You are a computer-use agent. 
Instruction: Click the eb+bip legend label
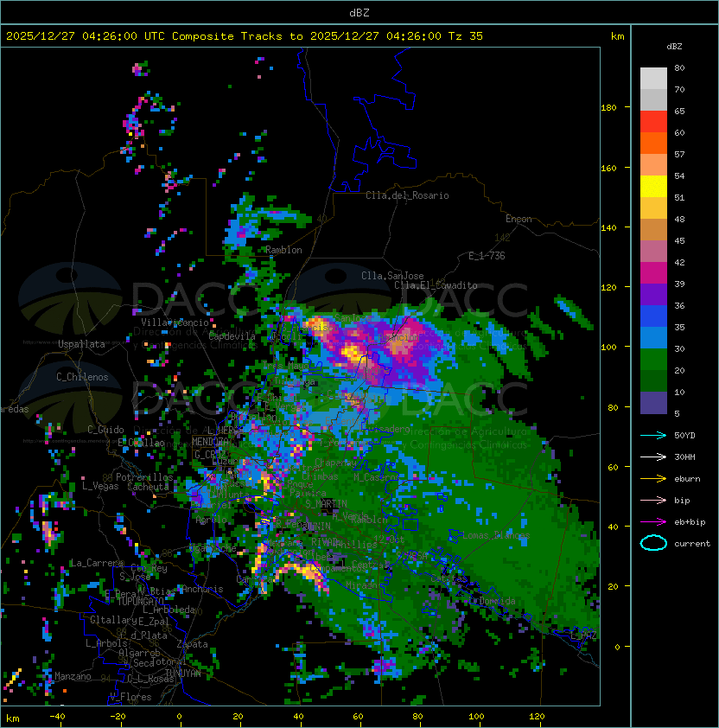pos(690,522)
